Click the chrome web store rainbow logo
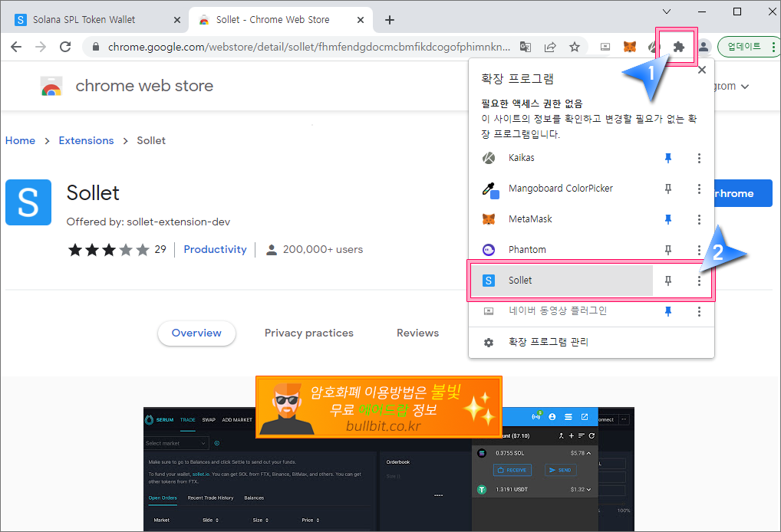The width and height of the screenshot is (781, 532). 51,86
